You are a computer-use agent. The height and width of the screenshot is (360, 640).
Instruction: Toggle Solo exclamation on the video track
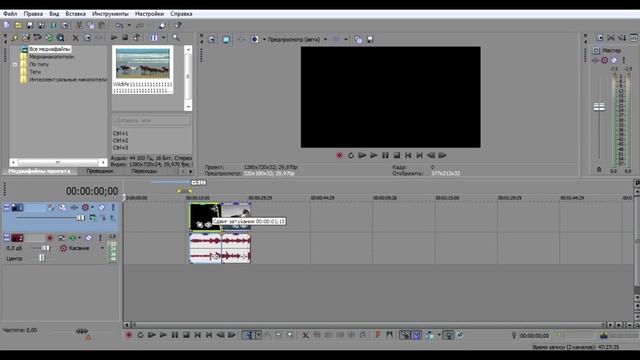(x=113, y=207)
